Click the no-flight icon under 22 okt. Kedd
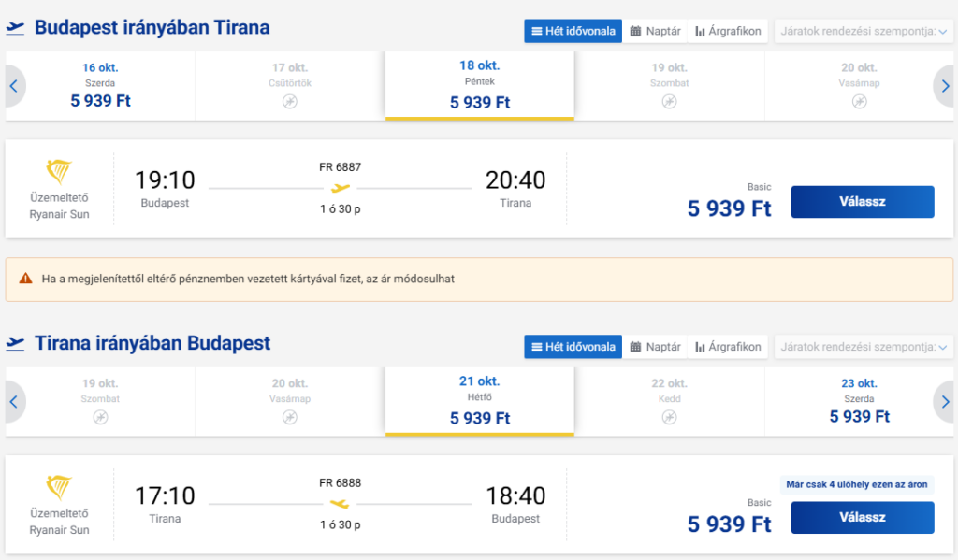This screenshot has height=560, width=958. click(x=669, y=417)
